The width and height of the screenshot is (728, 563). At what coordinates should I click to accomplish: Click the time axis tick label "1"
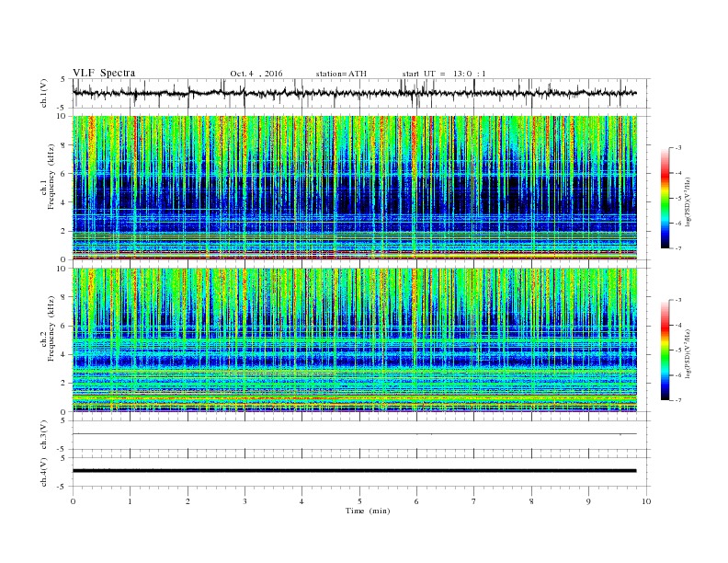(130, 501)
